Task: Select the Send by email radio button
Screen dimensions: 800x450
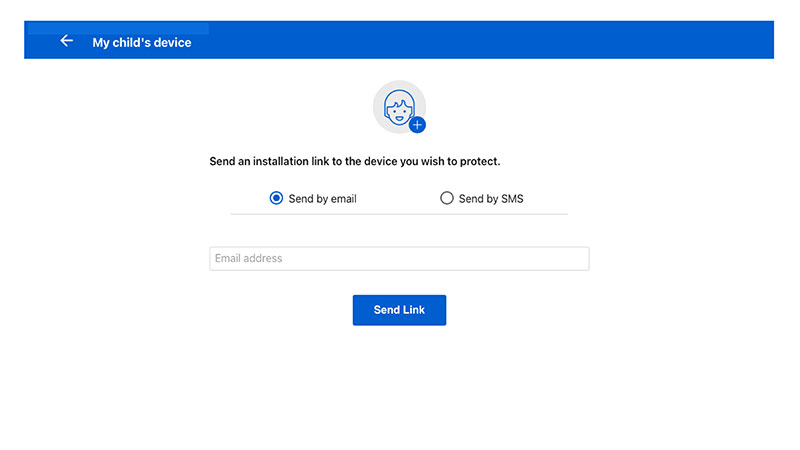Action: point(276,198)
